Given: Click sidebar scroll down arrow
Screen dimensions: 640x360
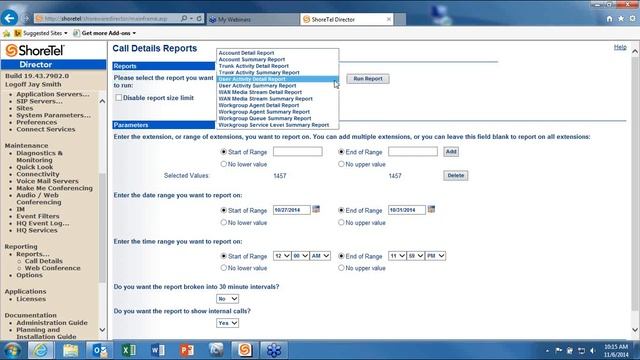Looking at the screenshot, I should (102, 330).
